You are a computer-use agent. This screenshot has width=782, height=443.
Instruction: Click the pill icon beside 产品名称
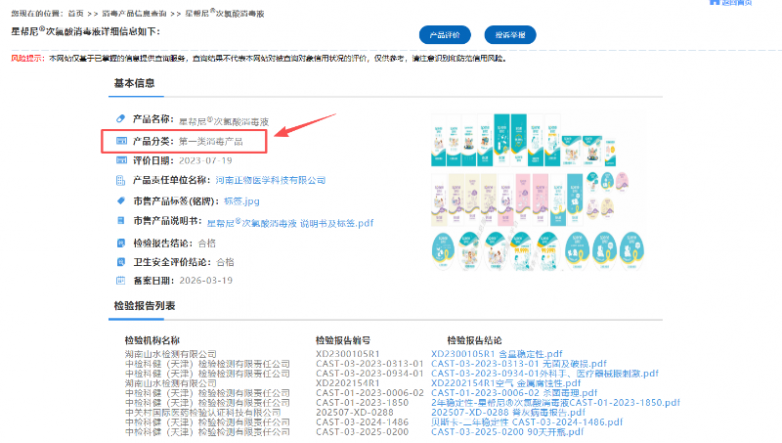(x=120, y=119)
